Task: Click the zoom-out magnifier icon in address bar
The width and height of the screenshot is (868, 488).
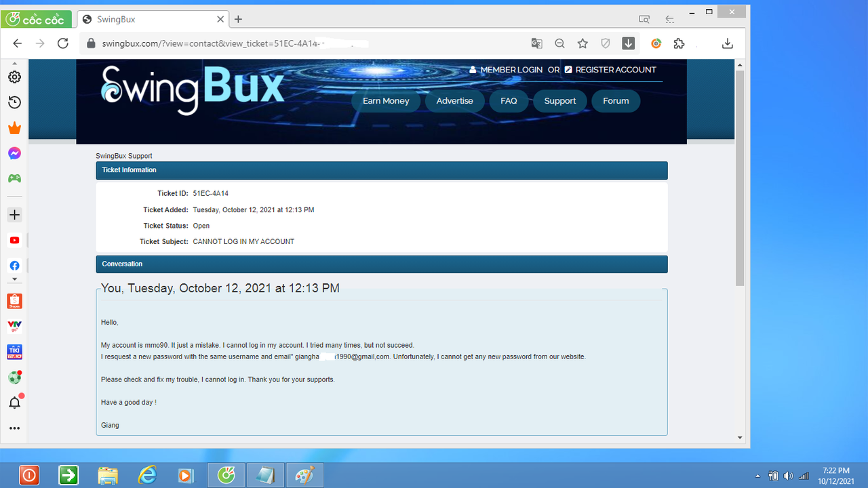Action: coord(559,43)
